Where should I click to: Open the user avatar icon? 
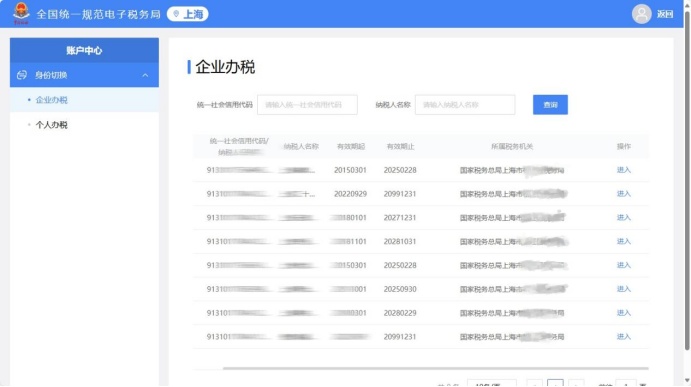(641, 14)
